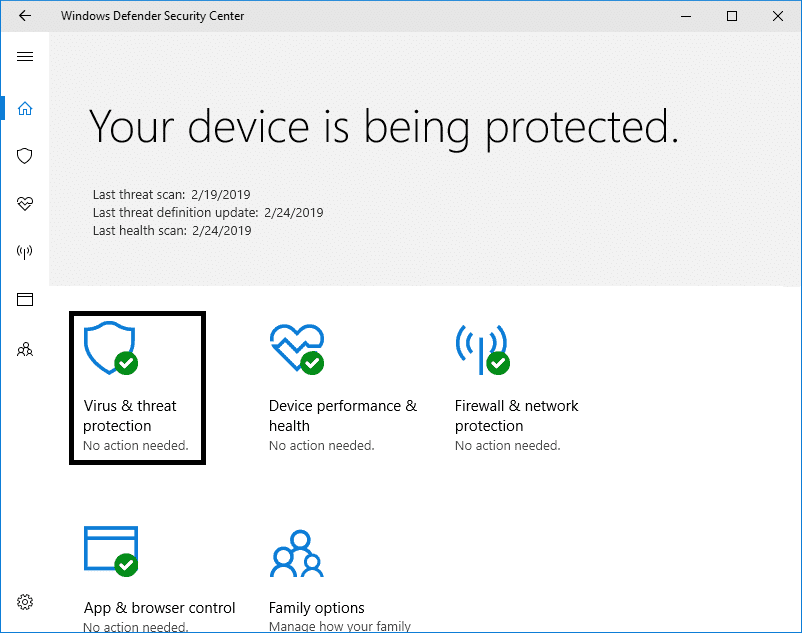
Task: Click the Family options tile icon
Action: (296, 550)
